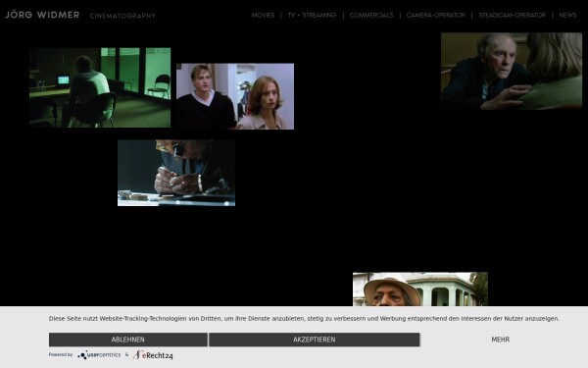Click the Powered by label
Image resolution: width=588 pixels, height=368 pixels.
tap(61, 354)
